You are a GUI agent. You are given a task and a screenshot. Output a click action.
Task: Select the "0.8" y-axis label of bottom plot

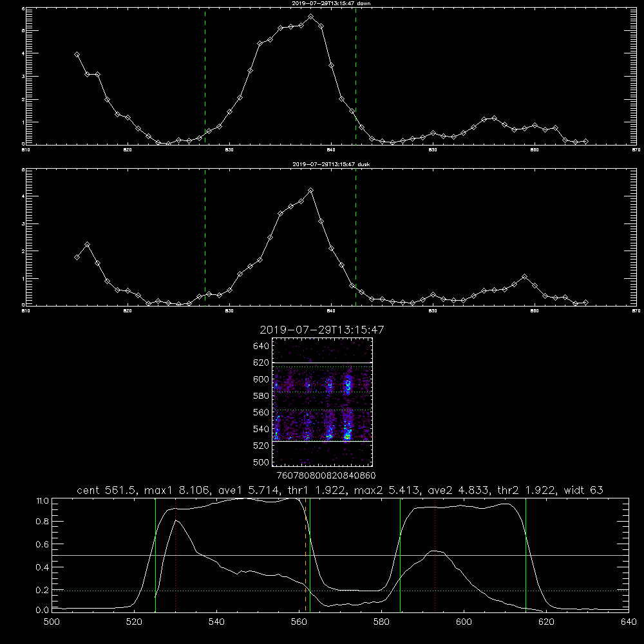tap(43, 522)
